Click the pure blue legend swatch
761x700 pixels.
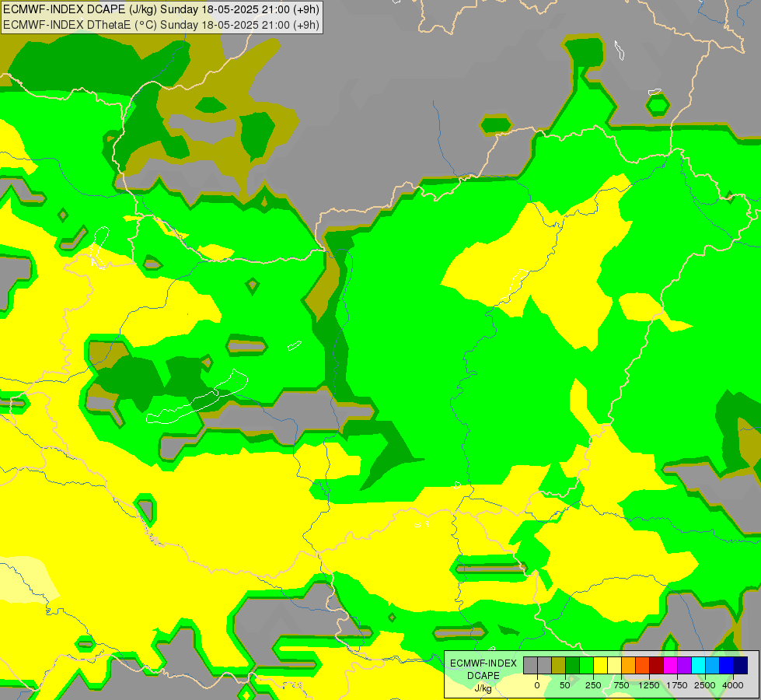[727, 665]
